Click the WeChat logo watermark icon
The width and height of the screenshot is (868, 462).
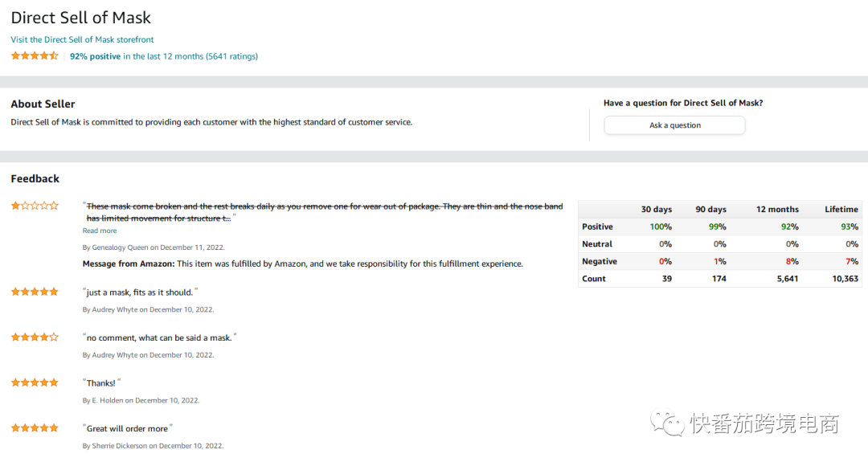point(668,423)
